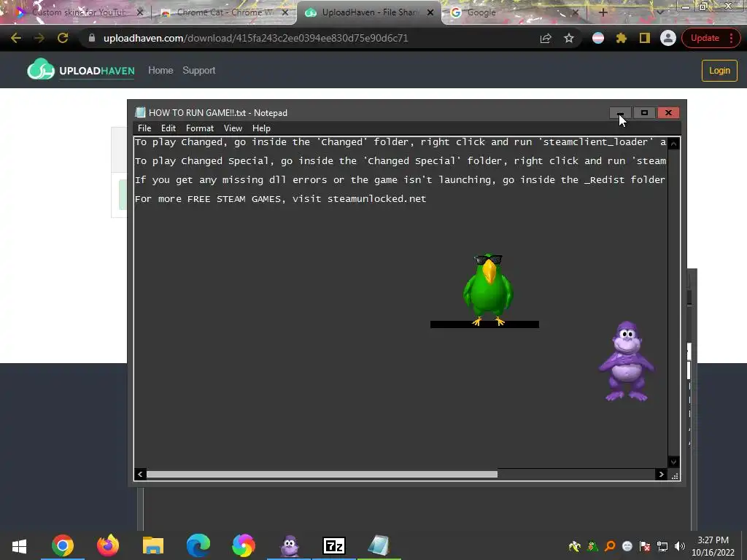Maximize the Notepad window

(x=644, y=113)
